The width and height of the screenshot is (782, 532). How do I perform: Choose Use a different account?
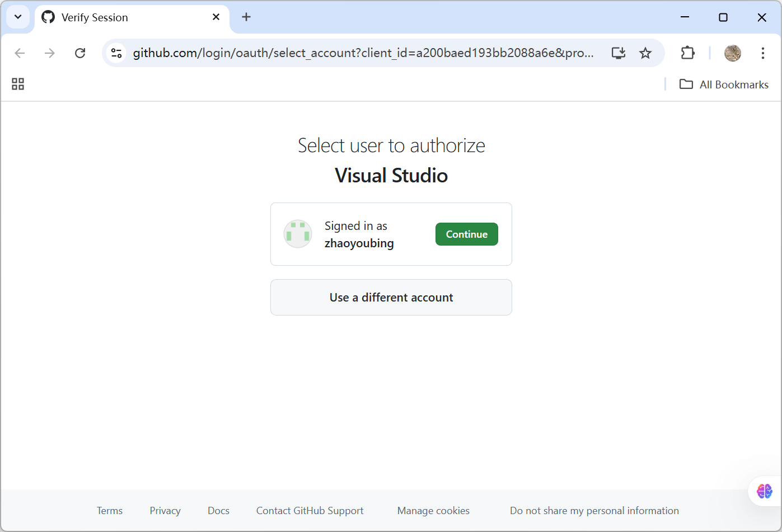tap(391, 298)
